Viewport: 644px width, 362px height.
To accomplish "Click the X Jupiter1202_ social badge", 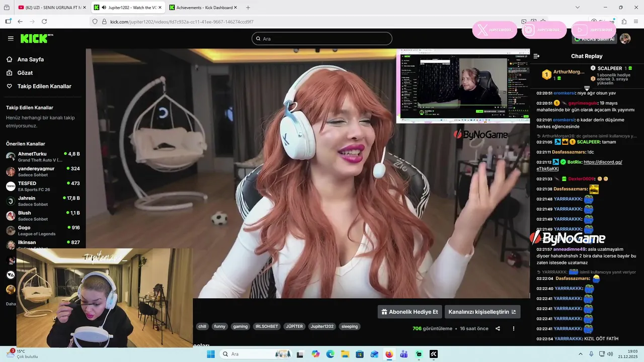I will (495, 30).
